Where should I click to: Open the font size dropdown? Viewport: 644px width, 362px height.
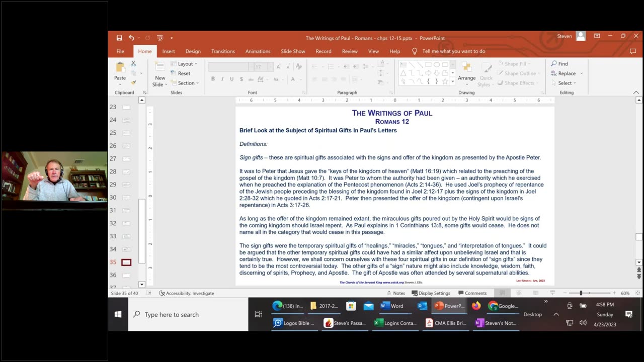[270, 66]
